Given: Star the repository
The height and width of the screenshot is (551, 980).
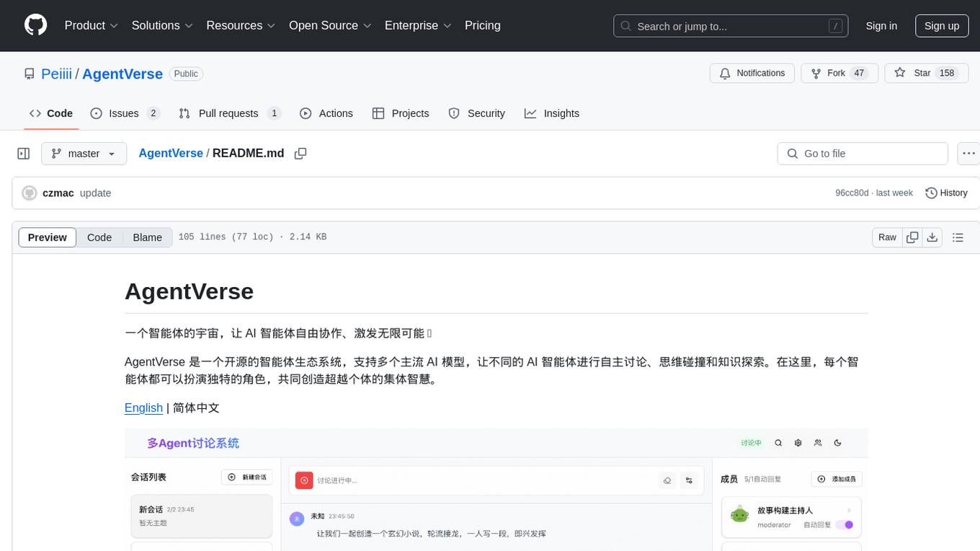Looking at the screenshot, I should [926, 74].
